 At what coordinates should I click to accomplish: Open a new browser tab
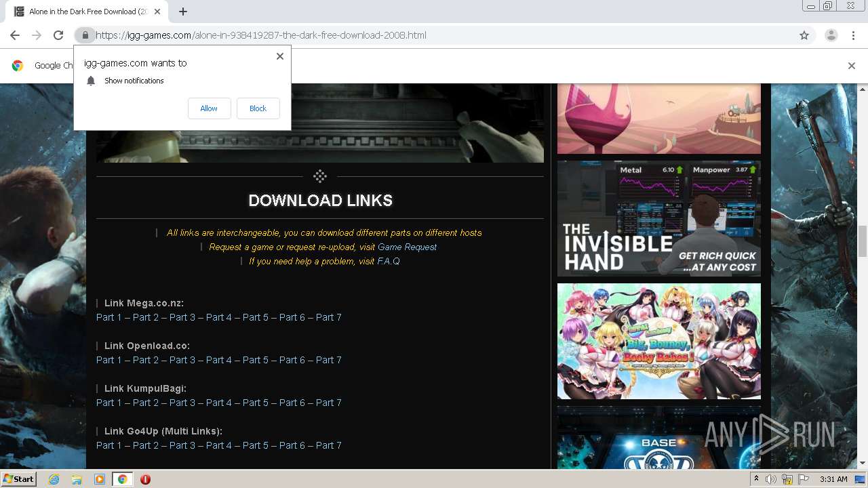click(x=183, y=12)
